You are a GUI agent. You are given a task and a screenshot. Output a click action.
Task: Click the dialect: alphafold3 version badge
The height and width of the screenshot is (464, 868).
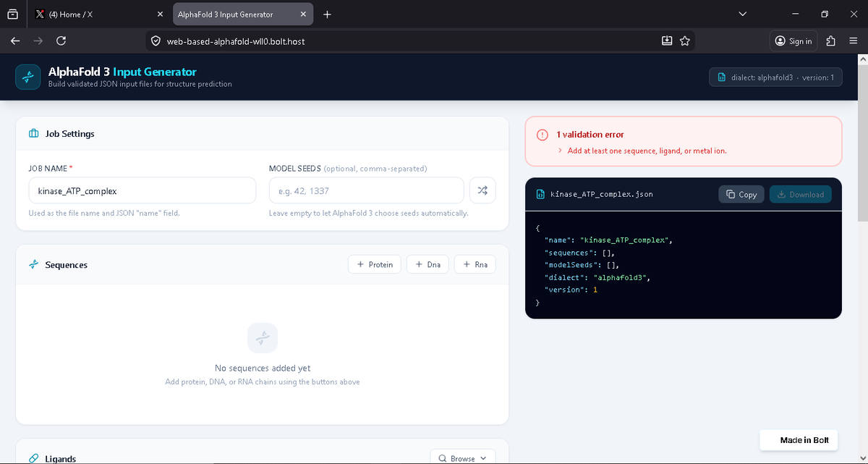775,77
